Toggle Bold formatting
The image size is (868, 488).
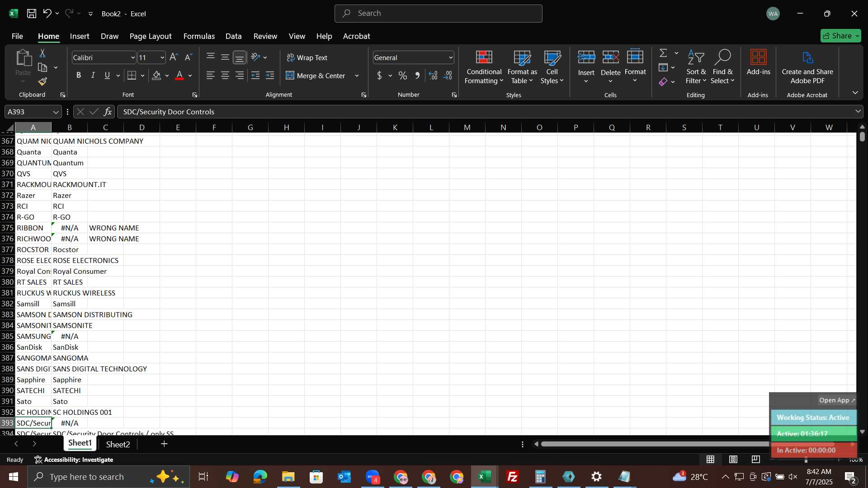tap(79, 75)
